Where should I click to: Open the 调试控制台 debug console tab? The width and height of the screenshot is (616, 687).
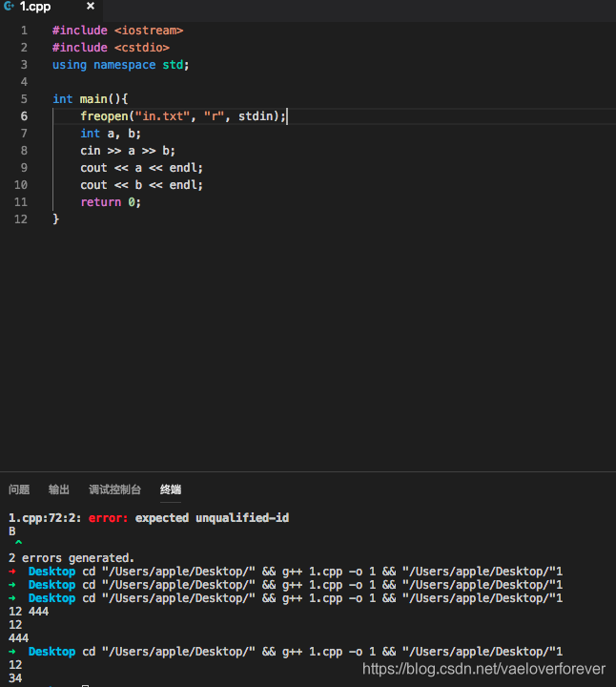tap(114, 489)
